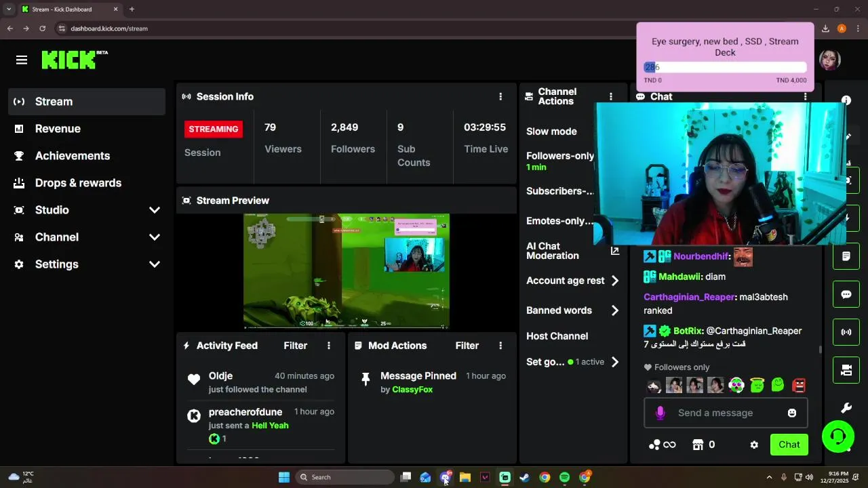Select the angel halo green emote
This screenshot has width=868, height=488.
[757, 386]
